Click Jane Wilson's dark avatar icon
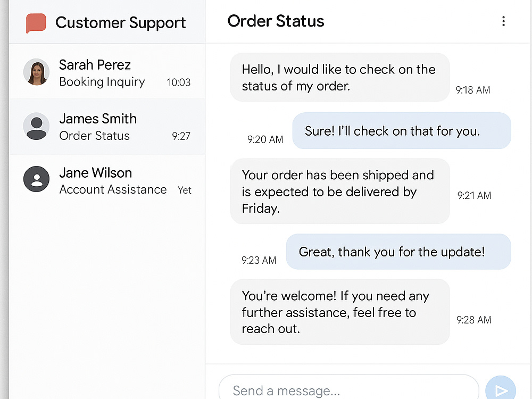 point(36,179)
